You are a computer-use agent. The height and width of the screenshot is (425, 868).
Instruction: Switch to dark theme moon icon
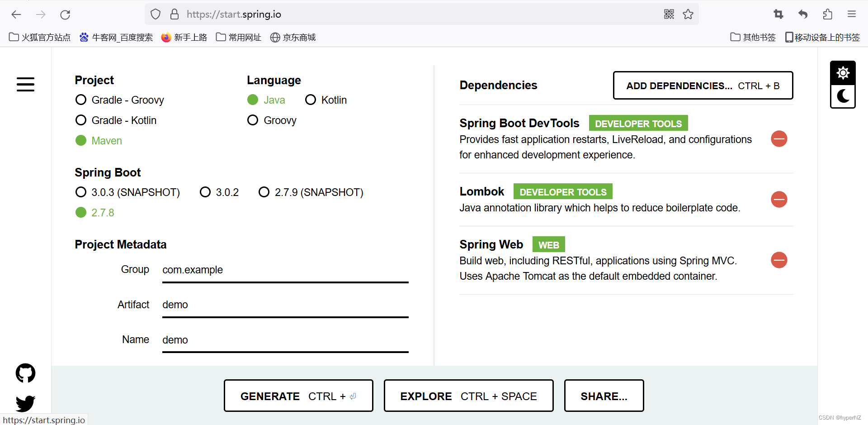[843, 96]
